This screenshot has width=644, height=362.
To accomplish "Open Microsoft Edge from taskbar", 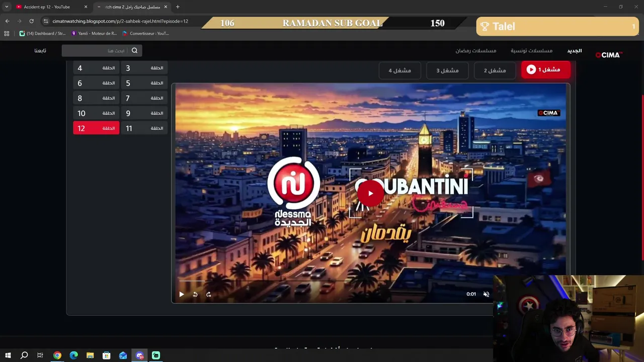I will (x=73, y=355).
